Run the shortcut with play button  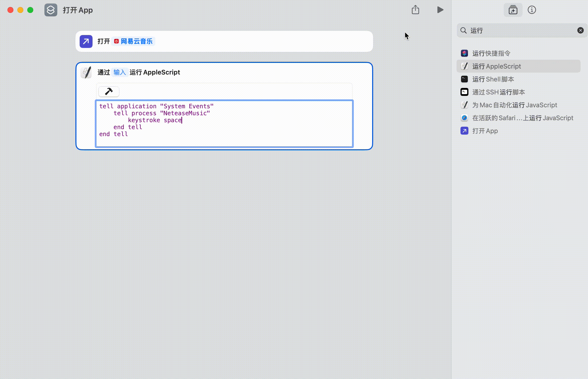[x=440, y=10]
